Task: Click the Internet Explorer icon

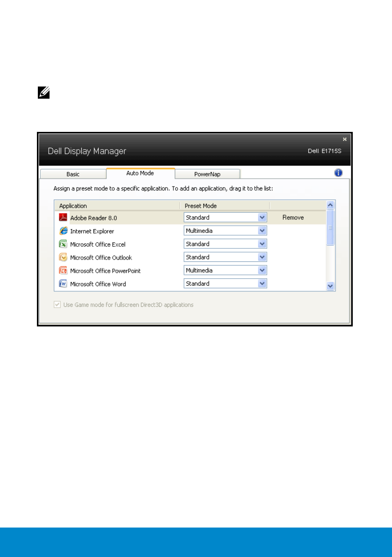Action: (x=63, y=231)
